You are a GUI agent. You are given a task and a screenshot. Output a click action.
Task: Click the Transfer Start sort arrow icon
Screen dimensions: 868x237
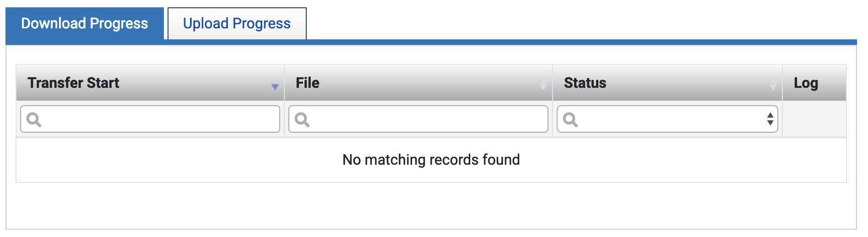[x=275, y=87]
